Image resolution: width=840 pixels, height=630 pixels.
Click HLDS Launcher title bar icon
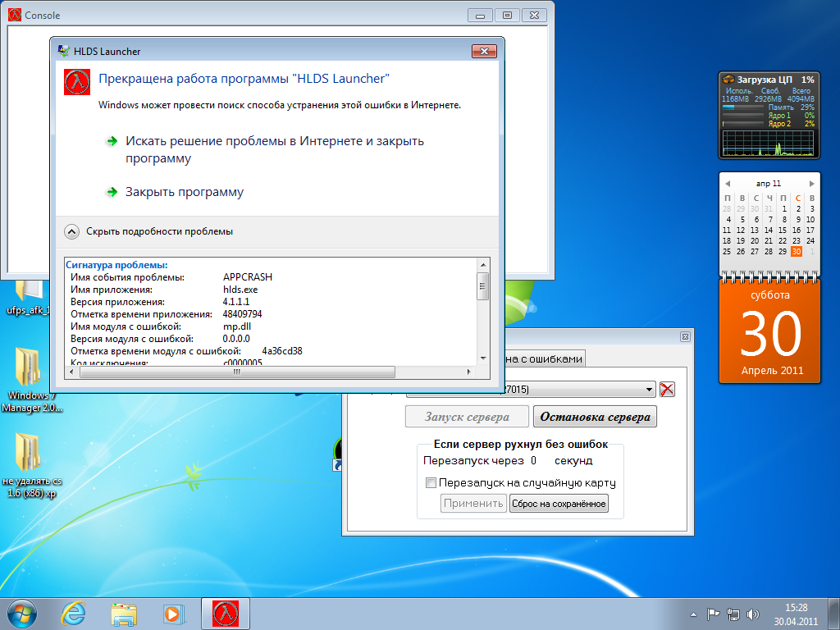(x=64, y=51)
